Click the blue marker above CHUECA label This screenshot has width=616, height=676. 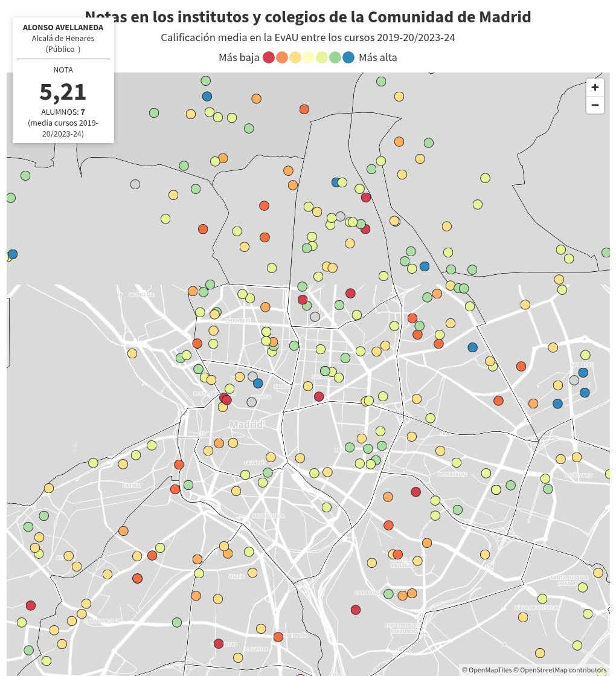pyautogui.click(x=258, y=383)
